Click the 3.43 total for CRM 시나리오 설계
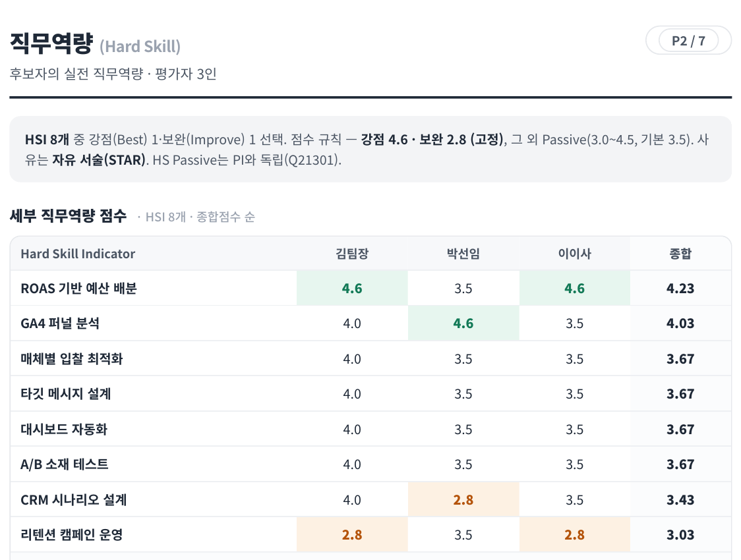Image resolution: width=741 pixels, height=560 pixels. [x=680, y=499]
